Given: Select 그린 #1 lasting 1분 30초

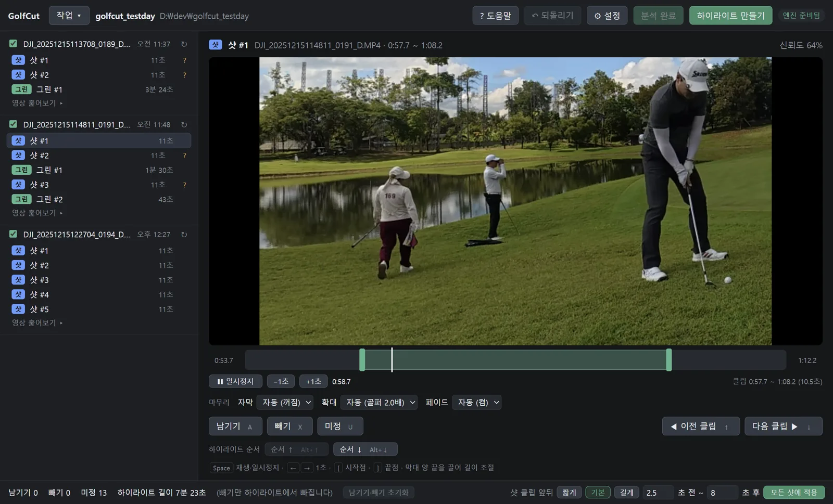Looking at the screenshot, I should pyautogui.click(x=99, y=170).
